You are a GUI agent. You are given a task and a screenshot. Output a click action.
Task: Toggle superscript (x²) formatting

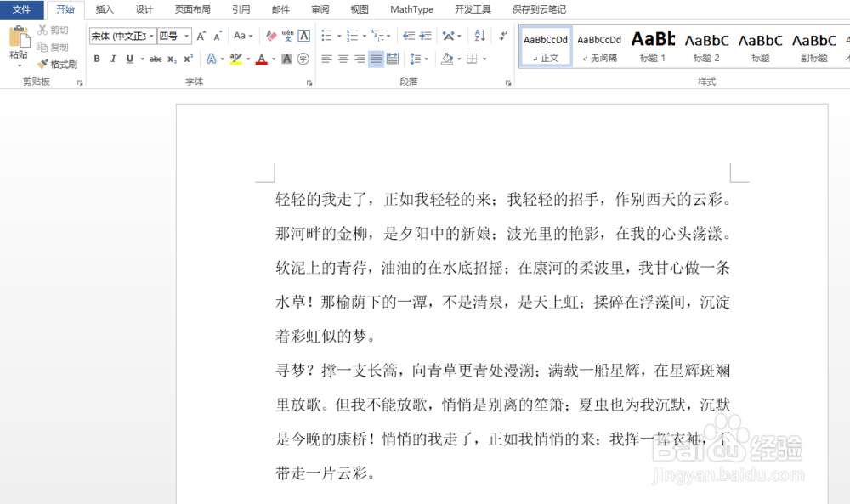(188, 59)
